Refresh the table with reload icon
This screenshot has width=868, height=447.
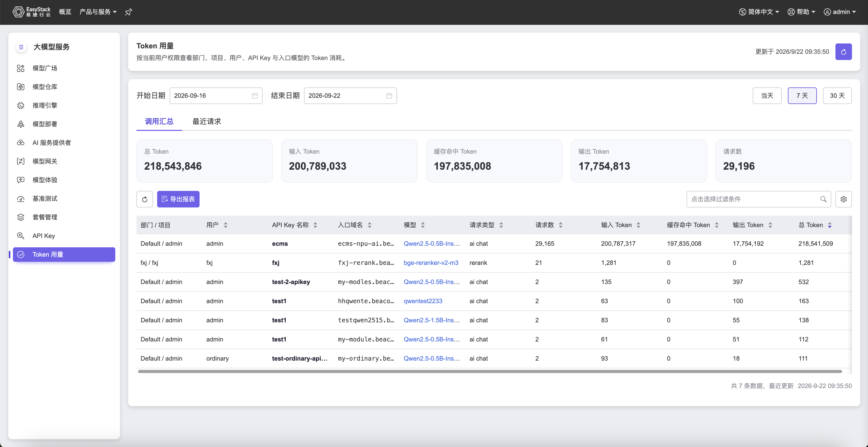[x=144, y=199]
